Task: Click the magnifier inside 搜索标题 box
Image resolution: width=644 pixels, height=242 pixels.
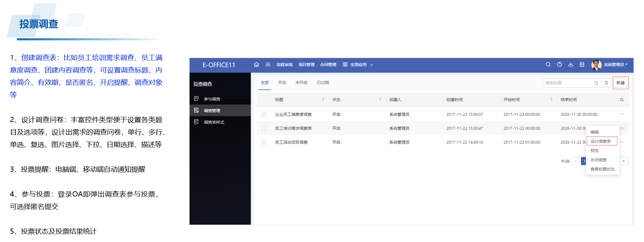Action: click(x=596, y=83)
